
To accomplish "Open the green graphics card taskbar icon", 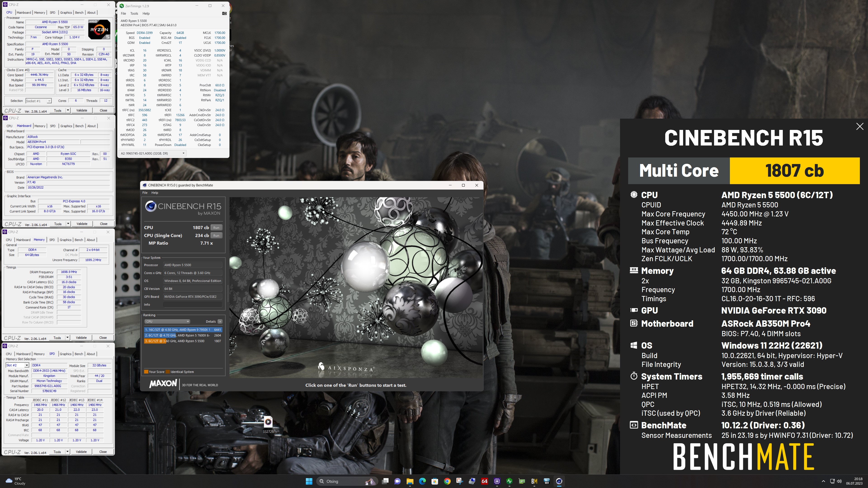I will (x=522, y=481).
